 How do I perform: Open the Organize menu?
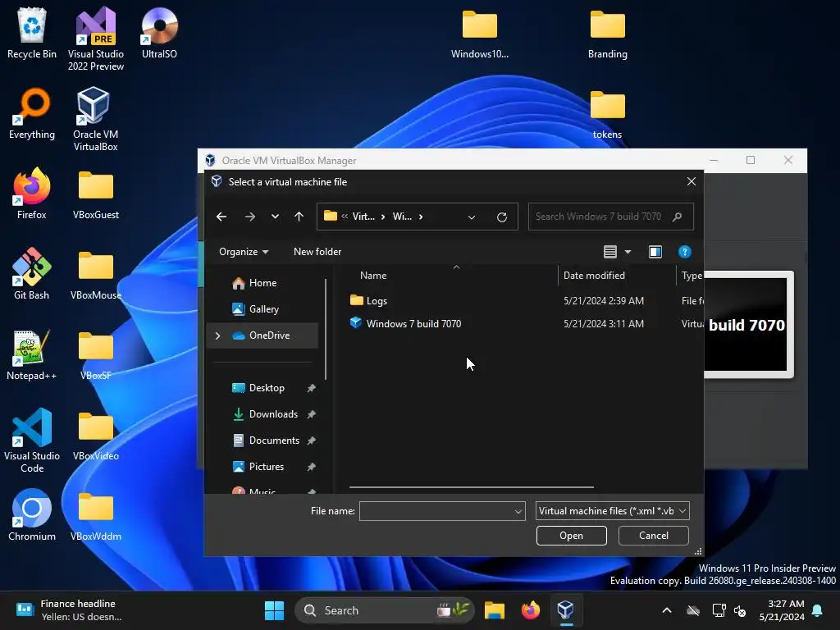pos(244,252)
